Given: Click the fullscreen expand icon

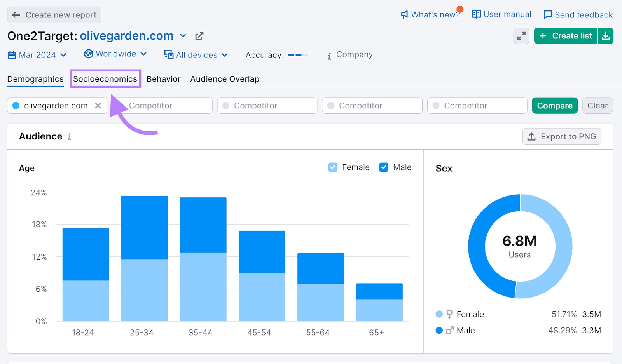Looking at the screenshot, I should [x=521, y=36].
